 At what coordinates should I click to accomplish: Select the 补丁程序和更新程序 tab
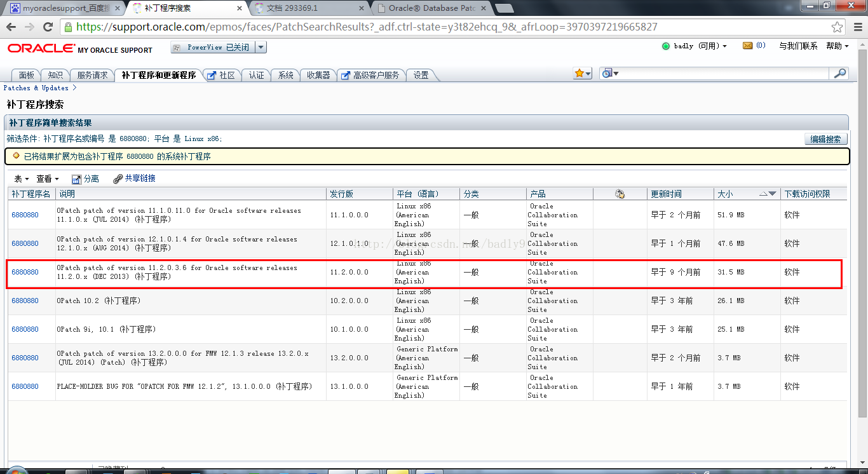159,75
